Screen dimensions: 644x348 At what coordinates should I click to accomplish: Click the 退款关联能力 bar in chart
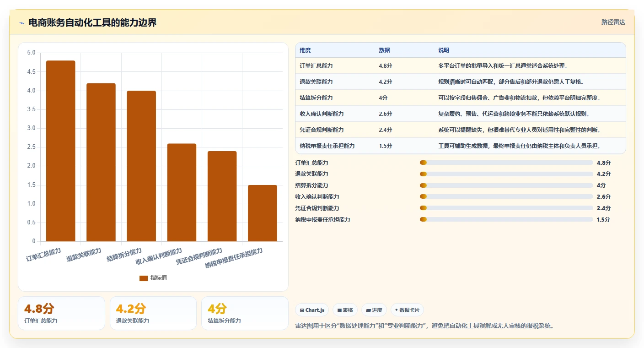(x=101, y=162)
